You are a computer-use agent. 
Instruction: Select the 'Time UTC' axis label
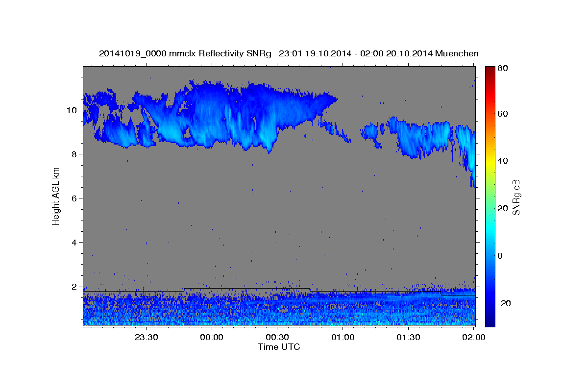(279, 347)
